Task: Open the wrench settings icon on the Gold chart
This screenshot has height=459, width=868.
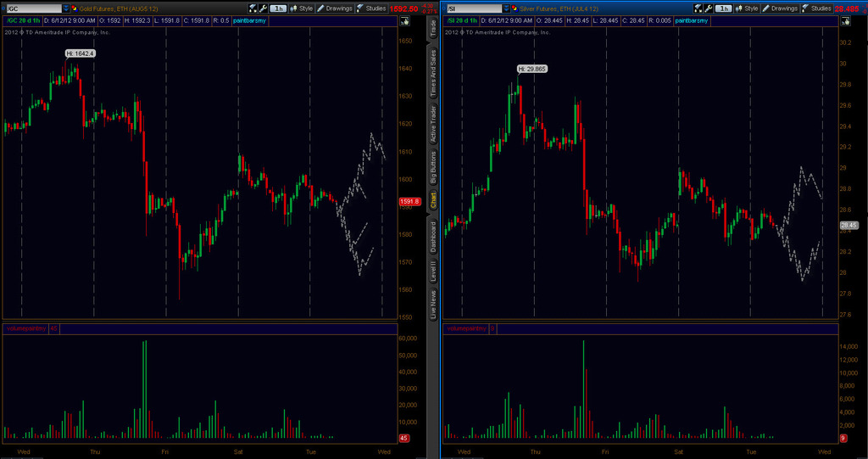Action: point(263,8)
